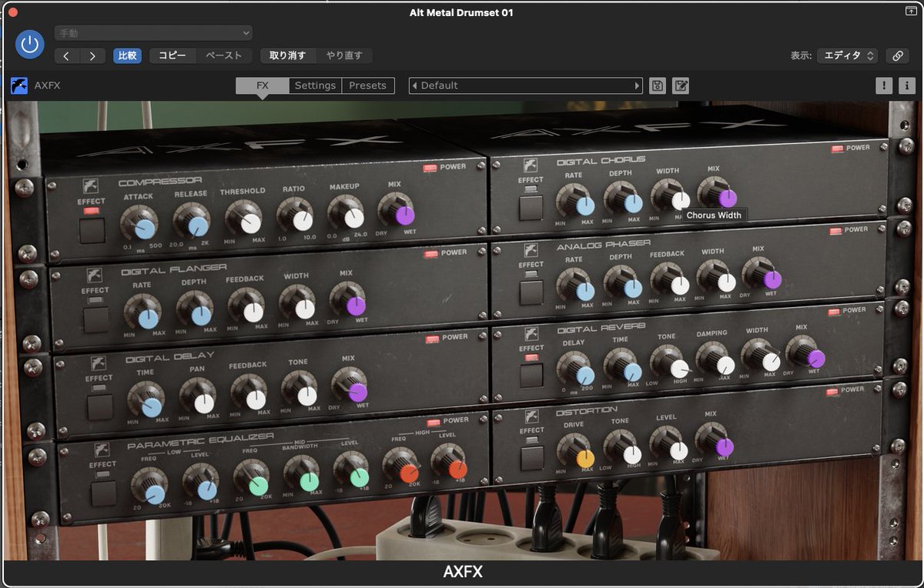
Task: Toggle the Digital Reverb effect button
Action: point(531,375)
